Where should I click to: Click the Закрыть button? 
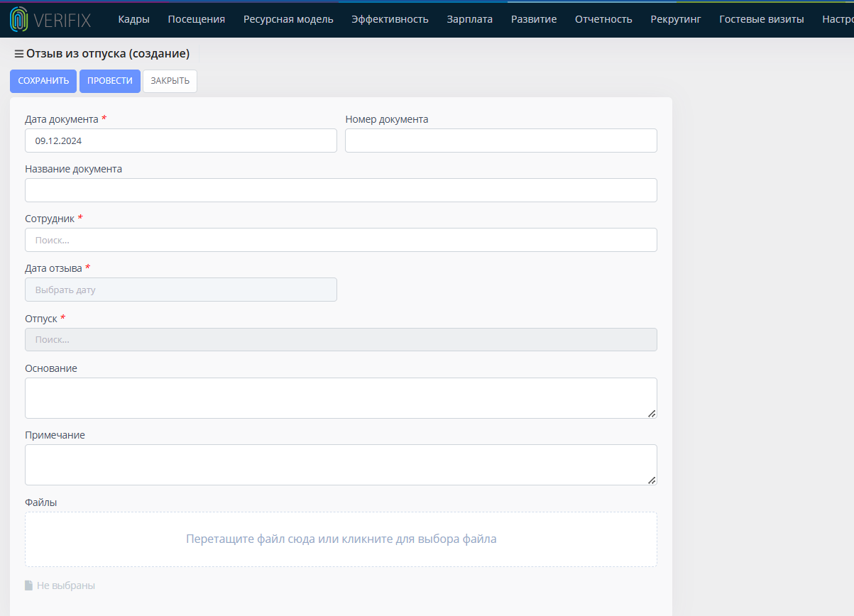pos(170,81)
